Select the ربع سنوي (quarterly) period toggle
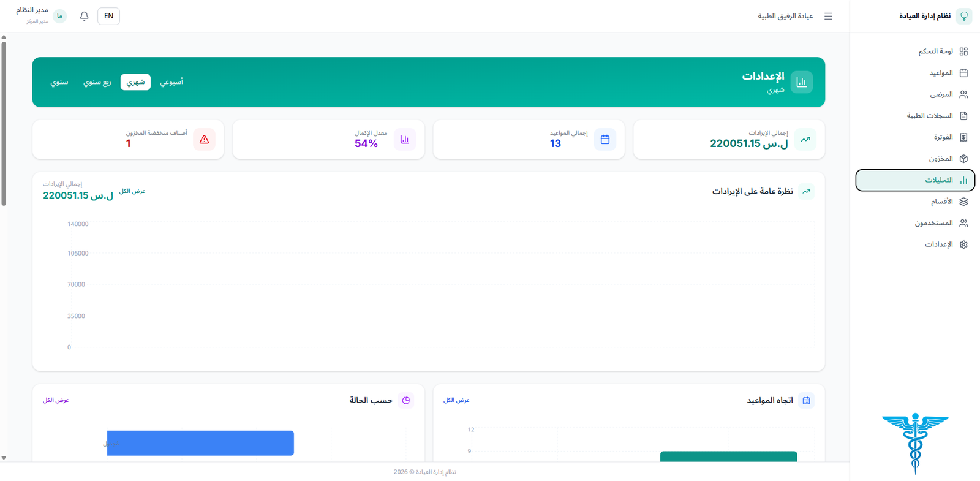 click(97, 82)
